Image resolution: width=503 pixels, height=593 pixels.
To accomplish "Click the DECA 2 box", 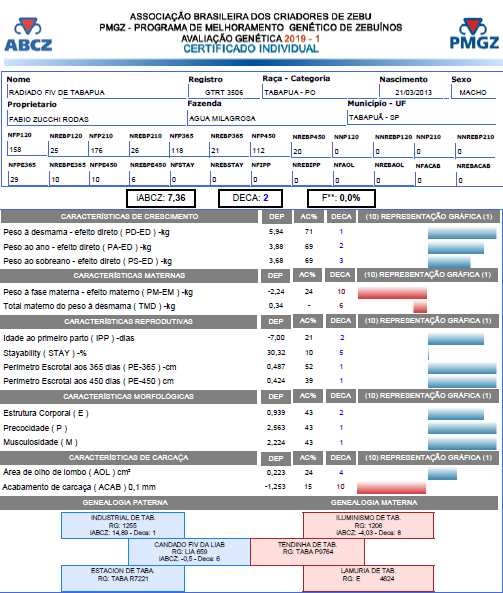I will 250,198.
